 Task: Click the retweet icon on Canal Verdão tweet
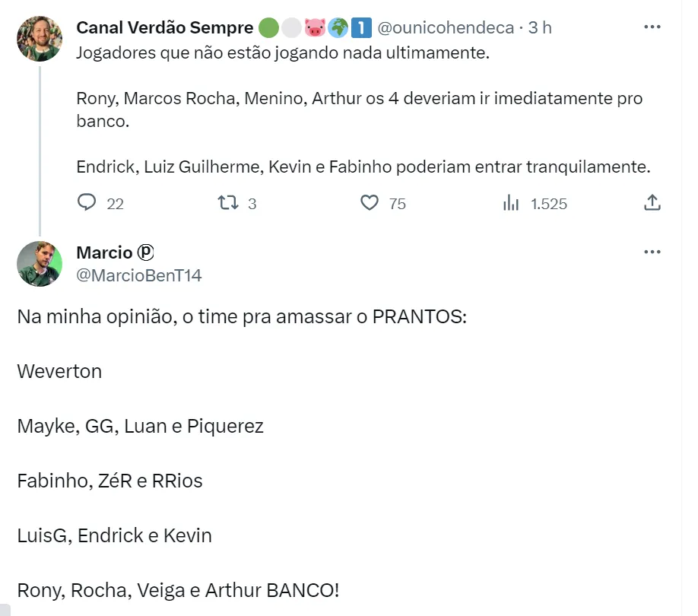coord(227,203)
